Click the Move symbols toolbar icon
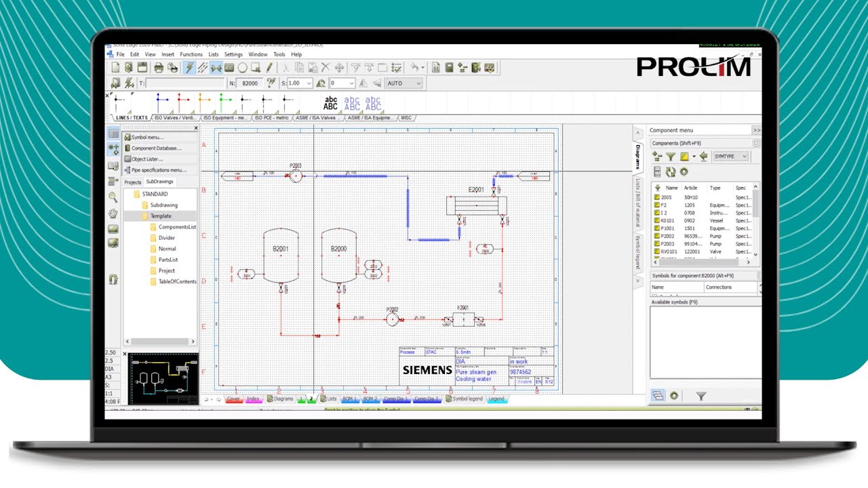This screenshot has width=868, height=488. [338, 68]
